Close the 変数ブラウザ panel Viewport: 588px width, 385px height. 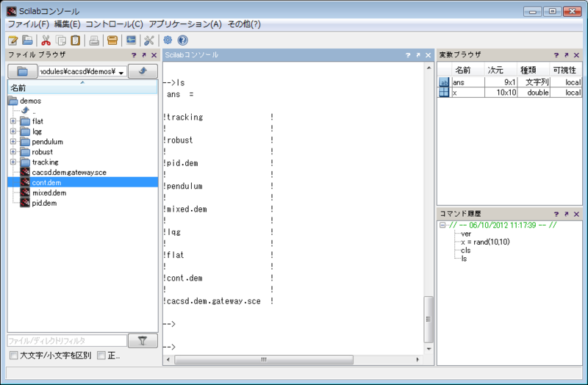pyautogui.click(x=576, y=55)
